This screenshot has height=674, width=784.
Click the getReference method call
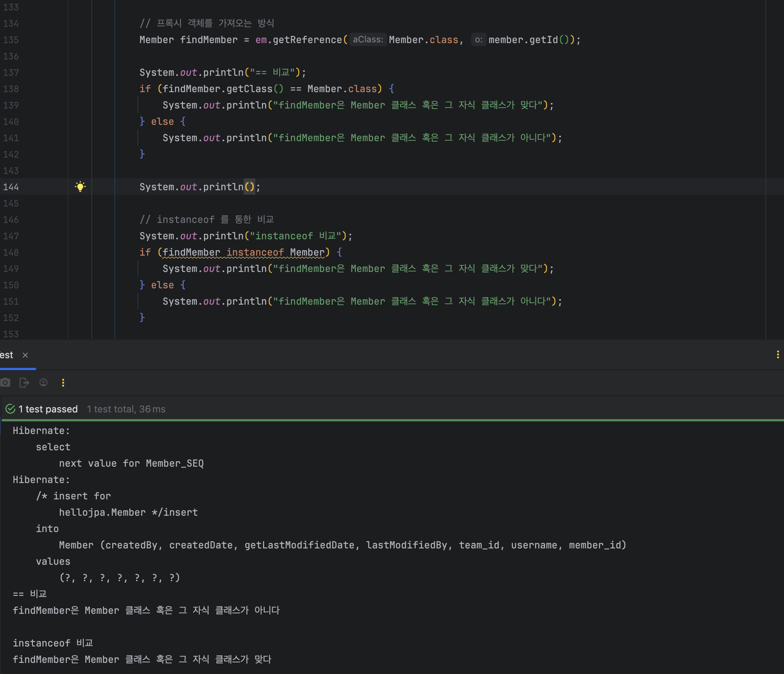pyautogui.click(x=307, y=40)
